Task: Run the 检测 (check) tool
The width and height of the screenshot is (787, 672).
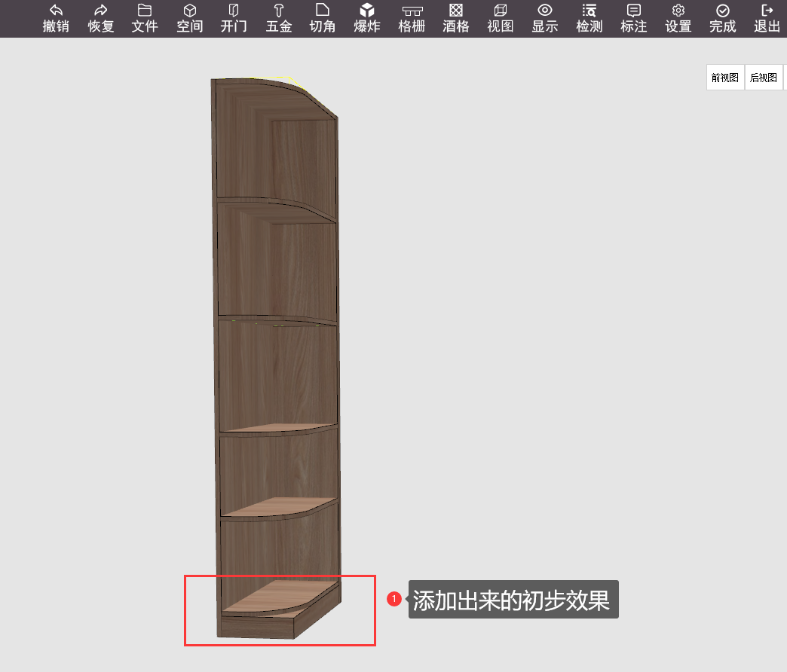Action: (x=589, y=19)
